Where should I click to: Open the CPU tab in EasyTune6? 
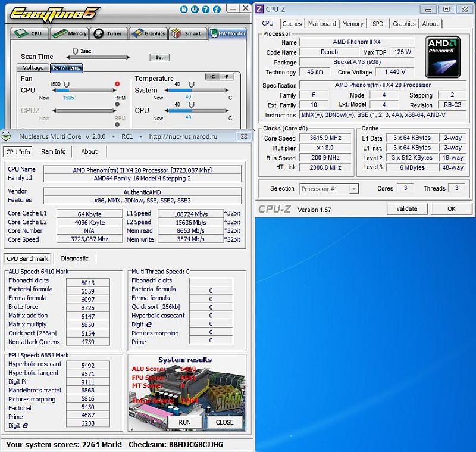29,33
